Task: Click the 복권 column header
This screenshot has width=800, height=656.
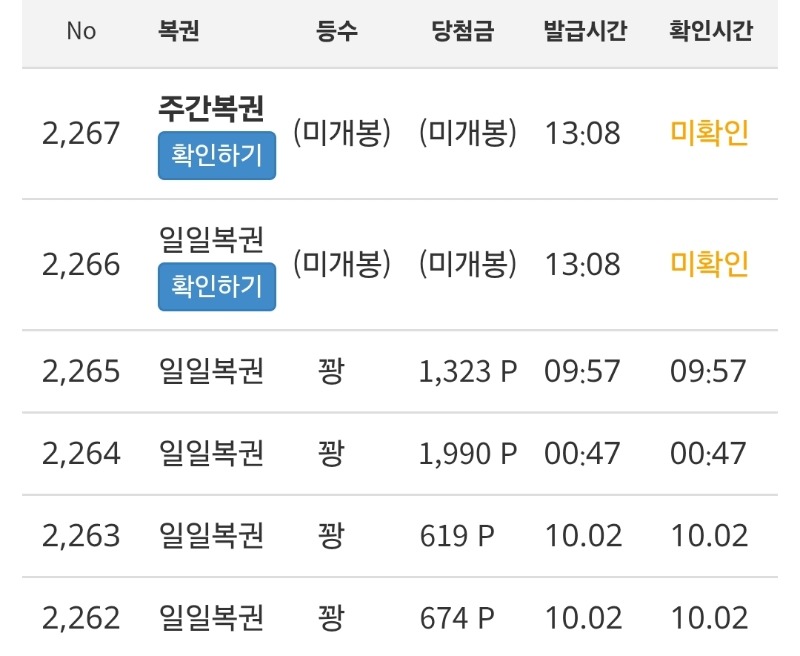Action: tap(179, 31)
